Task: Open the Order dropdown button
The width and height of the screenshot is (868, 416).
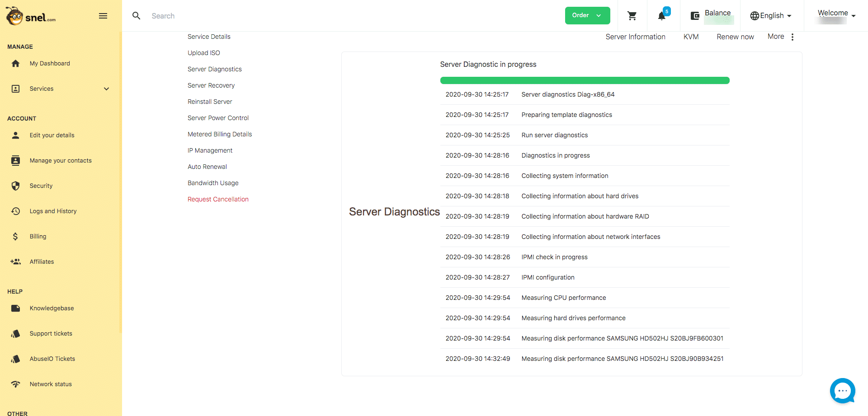Action: pyautogui.click(x=587, y=15)
